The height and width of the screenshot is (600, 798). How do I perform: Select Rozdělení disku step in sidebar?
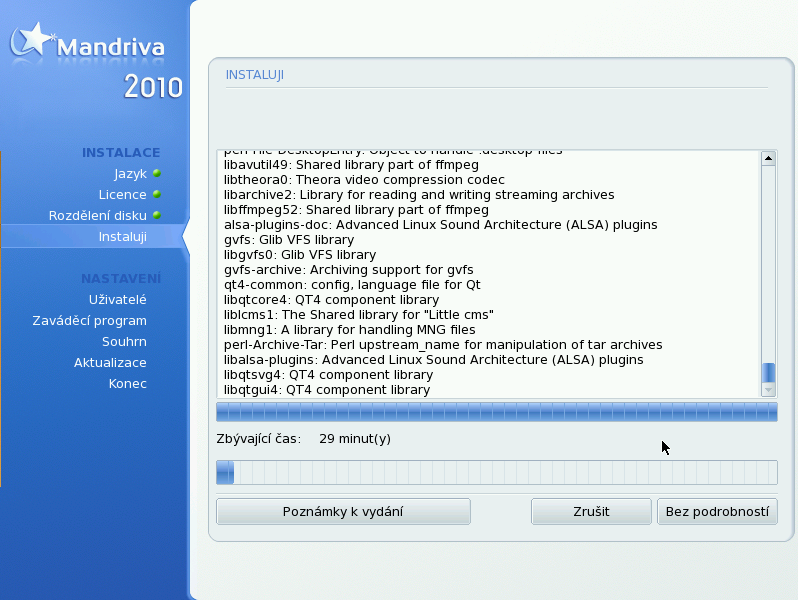tap(98, 215)
